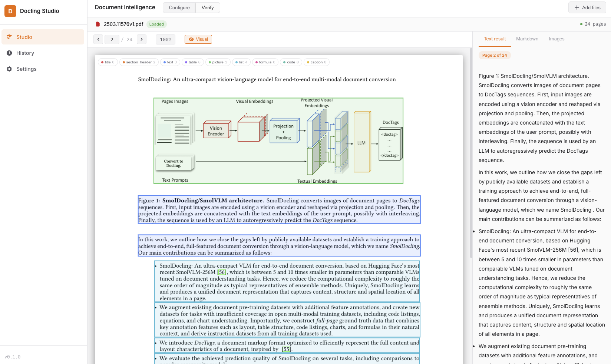The image size is (611, 364).
Task: Click the SmolDocling page header title
Action: [x=267, y=79]
